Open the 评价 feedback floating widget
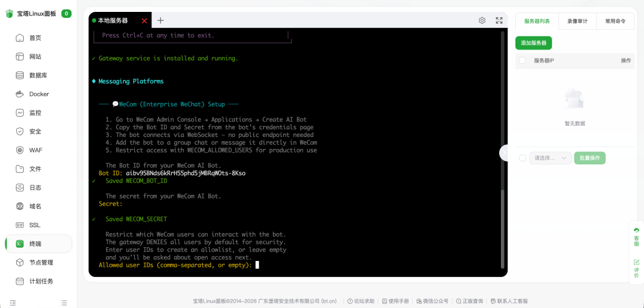Screen dimensions: 644x308 [x=636, y=268]
